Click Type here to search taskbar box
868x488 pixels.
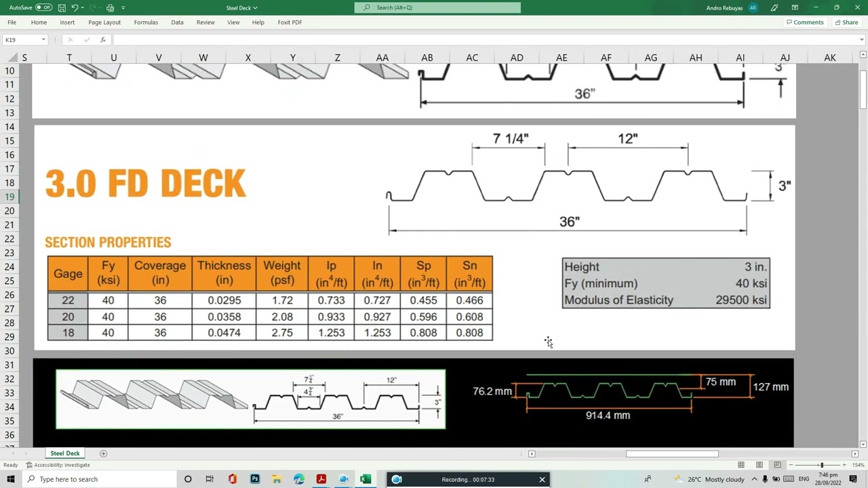click(x=100, y=479)
